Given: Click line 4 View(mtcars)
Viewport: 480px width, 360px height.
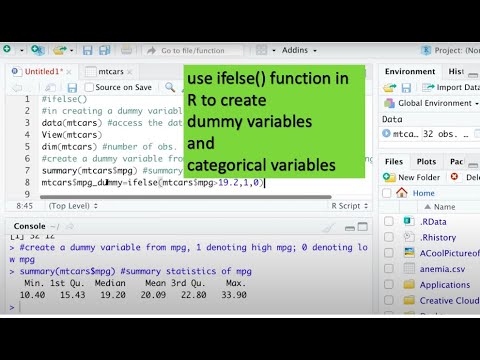Looking at the screenshot, I should (72, 135).
